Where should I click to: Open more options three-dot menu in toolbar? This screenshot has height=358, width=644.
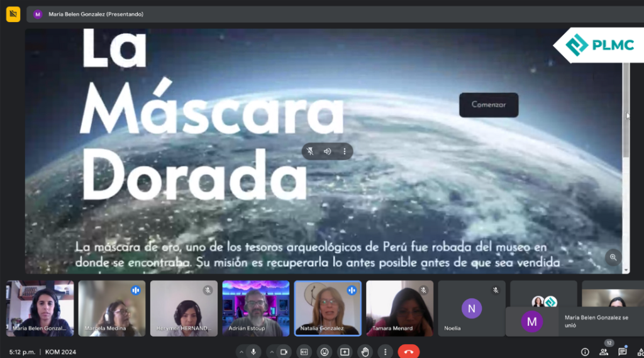(x=385, y=352)
